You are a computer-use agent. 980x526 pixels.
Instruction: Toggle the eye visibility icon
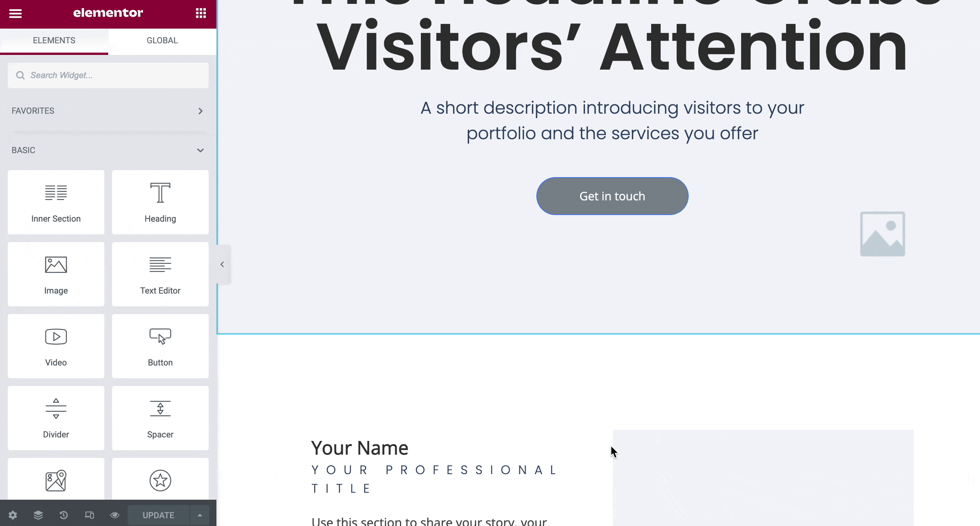[115, 515]
